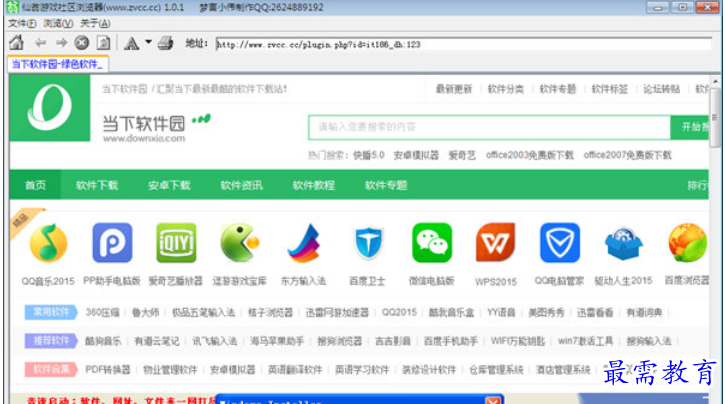Image resolution: width=725 pixels, height=404 pixels.
Task: Open the 安卓模拟器 link in 软件合集 row
Action: click(x=233, y=370)
